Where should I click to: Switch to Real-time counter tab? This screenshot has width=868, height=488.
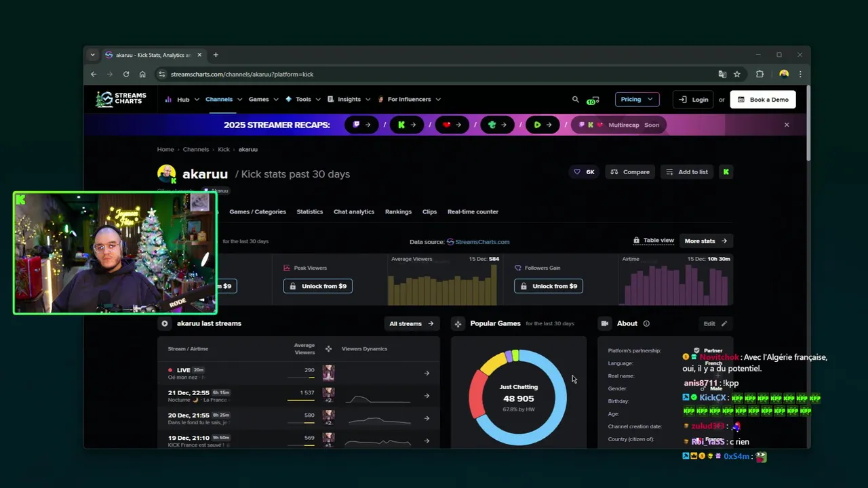473,211
